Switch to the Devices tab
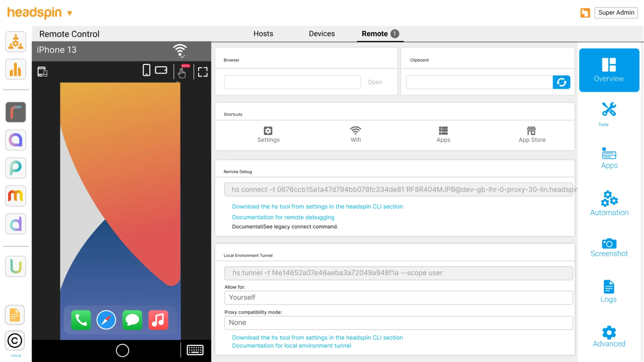This screenshot has height=362, width=644. point(322,33)
